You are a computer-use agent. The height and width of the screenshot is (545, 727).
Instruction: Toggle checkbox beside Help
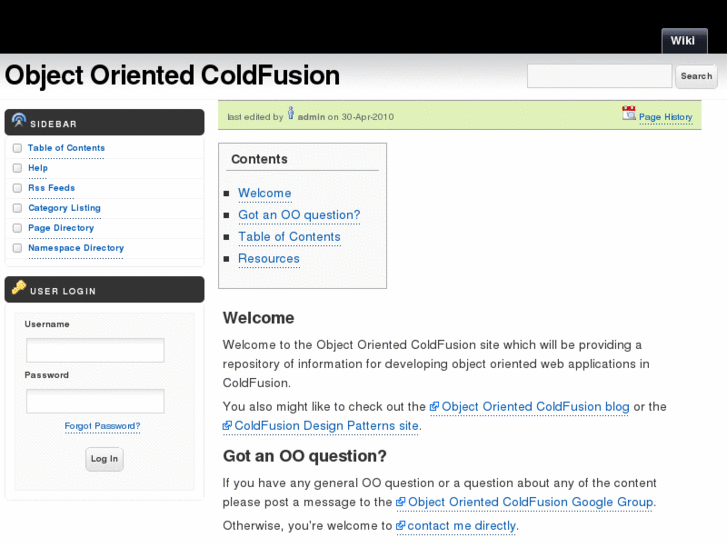tap(17, 168)
